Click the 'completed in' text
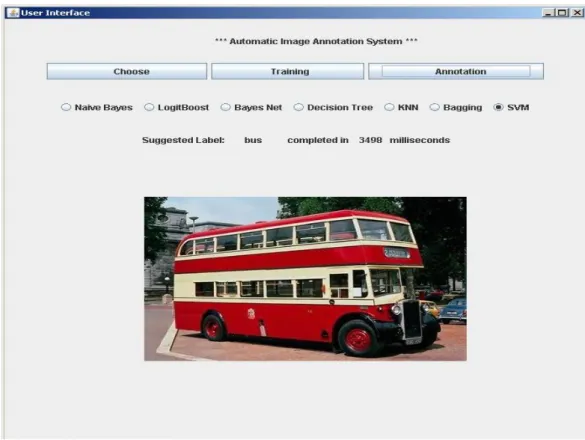Viewport: 585px width, 440px height. (x=318, y=140)
